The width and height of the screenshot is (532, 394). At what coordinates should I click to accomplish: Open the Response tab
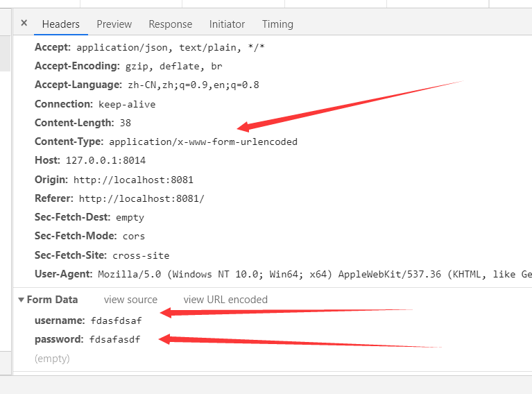click(171, 24)
